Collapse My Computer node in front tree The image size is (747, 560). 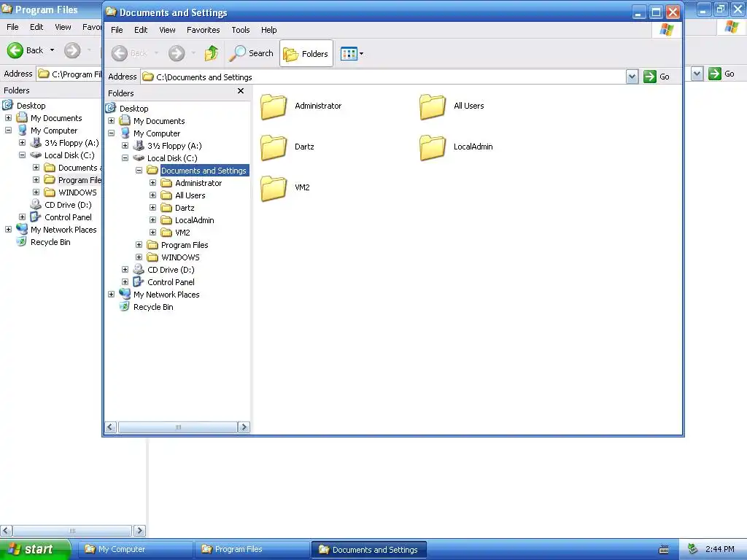pyautogui.click(x=112, y=133)
